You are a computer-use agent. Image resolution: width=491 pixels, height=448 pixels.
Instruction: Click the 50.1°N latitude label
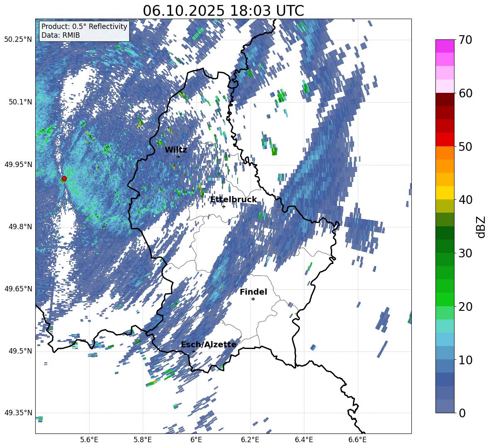click(x=20, y=102)
